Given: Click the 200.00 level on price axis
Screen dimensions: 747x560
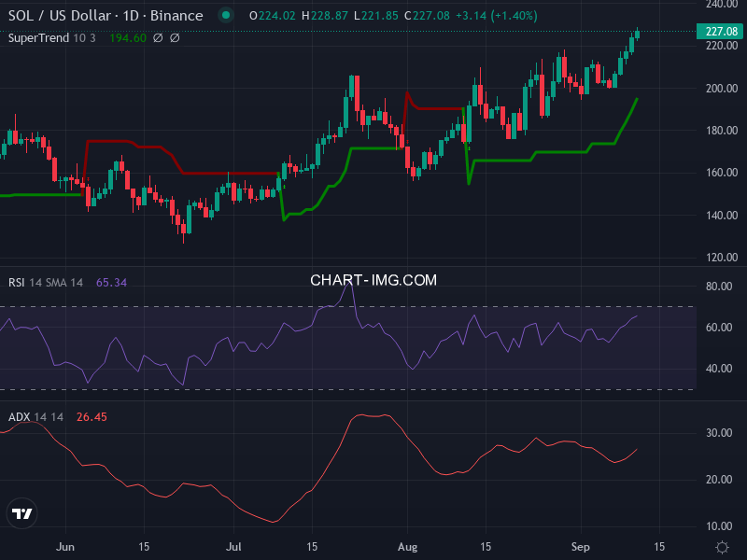Looking at the screenshot, I should [x=720, y=89].
